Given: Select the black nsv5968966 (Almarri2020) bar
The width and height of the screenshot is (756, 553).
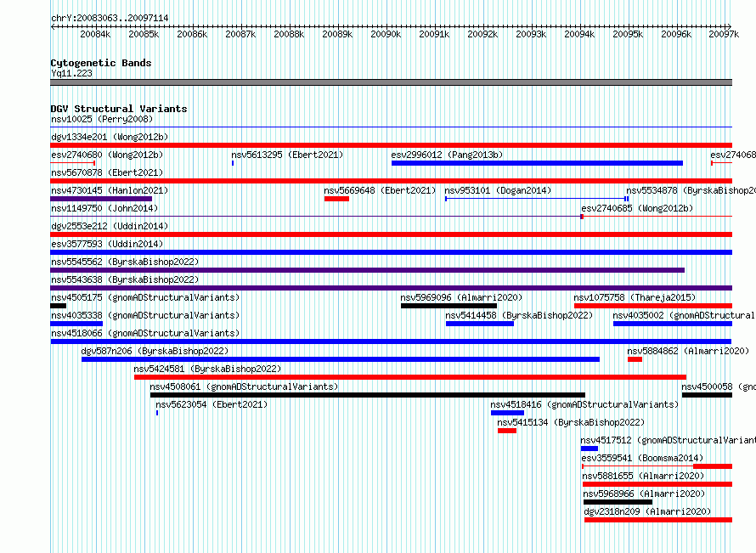Looking at the screenshot, I should click(x=618, y=502).
